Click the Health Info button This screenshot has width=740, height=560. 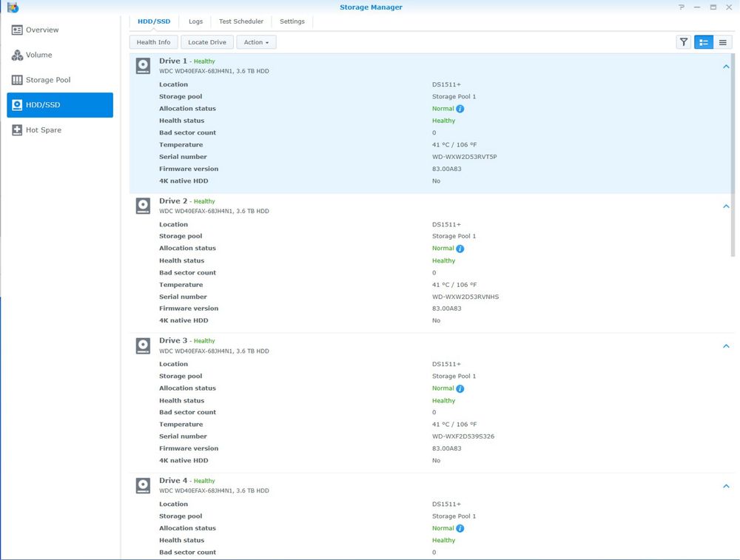coord(153,42)
